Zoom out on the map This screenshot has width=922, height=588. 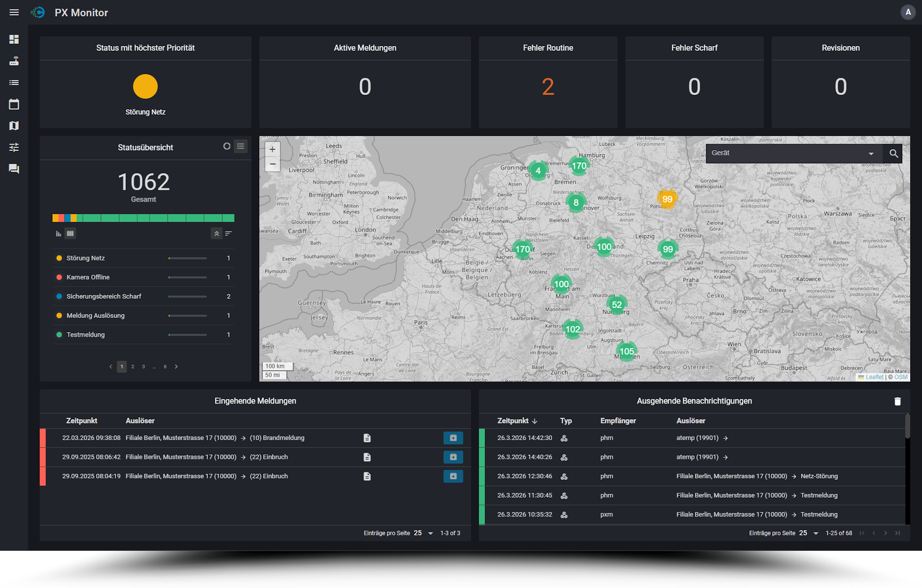[x=272, y=164]
